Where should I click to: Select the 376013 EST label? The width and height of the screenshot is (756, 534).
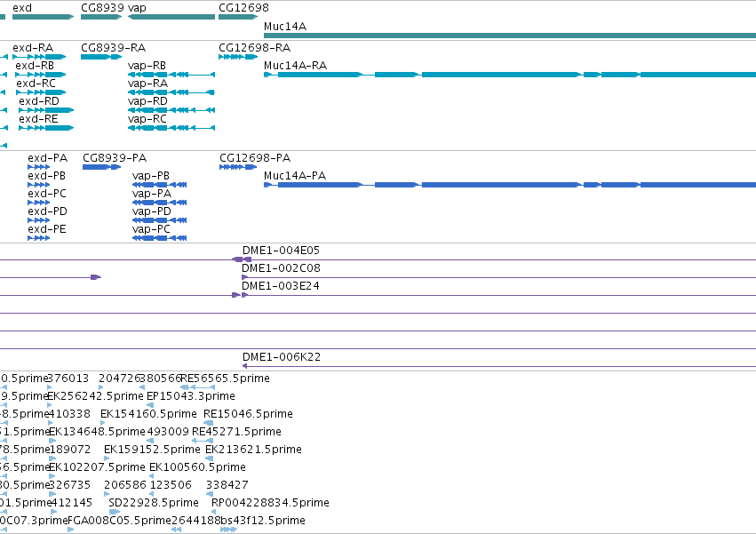click(68, 379)
